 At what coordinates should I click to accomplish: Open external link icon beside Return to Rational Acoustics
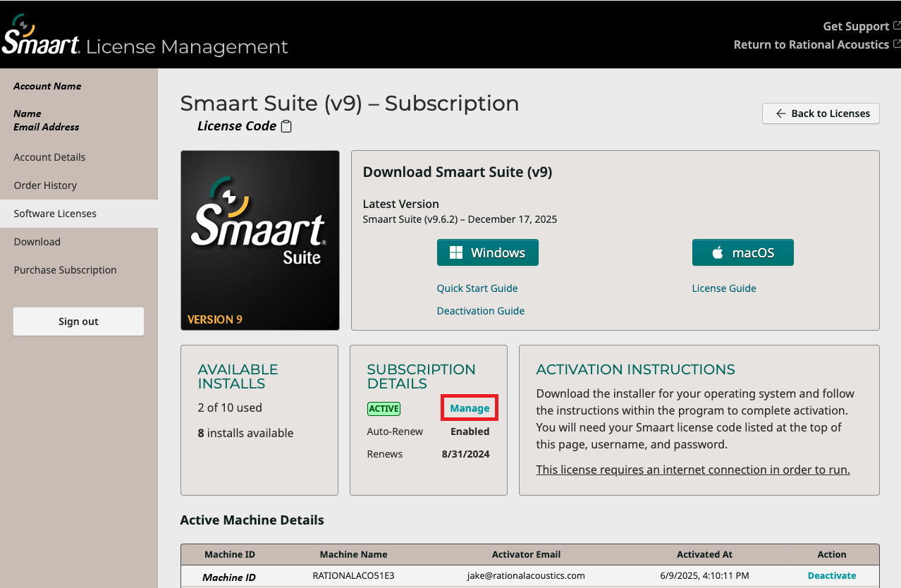pyautogui.click(x=897, y=44)
